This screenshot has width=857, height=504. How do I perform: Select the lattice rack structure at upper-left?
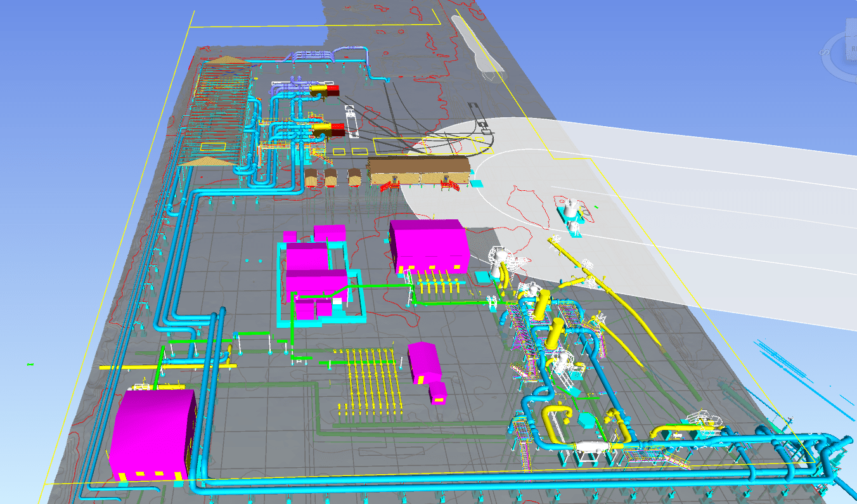click(219, 114)
